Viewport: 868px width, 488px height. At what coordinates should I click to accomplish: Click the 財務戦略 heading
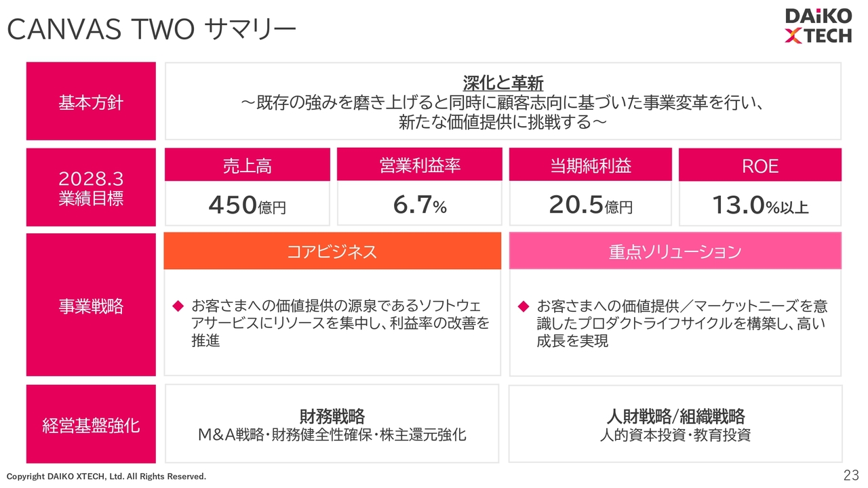(332, 415)
